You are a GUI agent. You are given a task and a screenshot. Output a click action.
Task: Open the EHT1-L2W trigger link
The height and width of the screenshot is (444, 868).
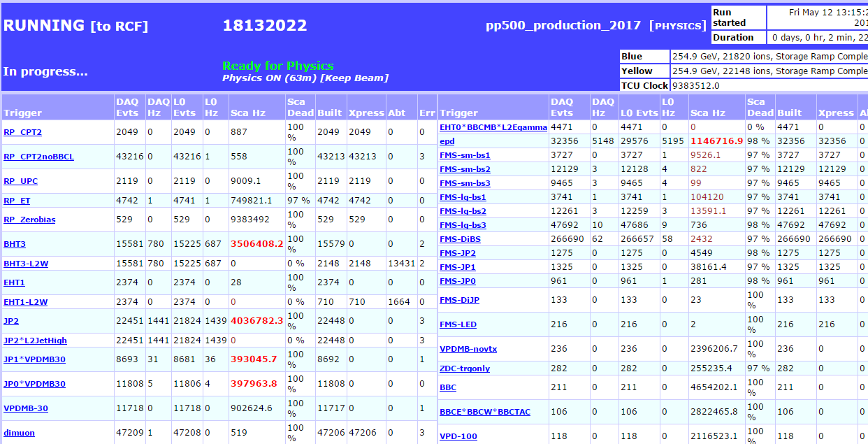(26, 302)
